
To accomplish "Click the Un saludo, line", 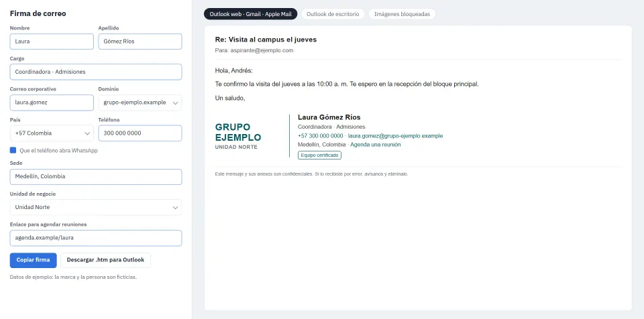I will click(230, 98).
